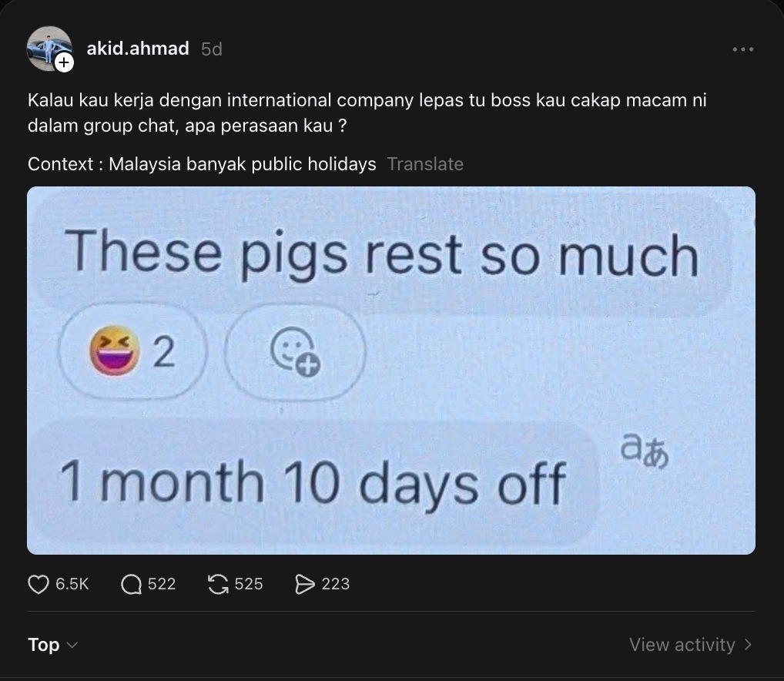Open the poster's profile avatar picture
This screenshot has height=681, width=784.
point(47,47)
